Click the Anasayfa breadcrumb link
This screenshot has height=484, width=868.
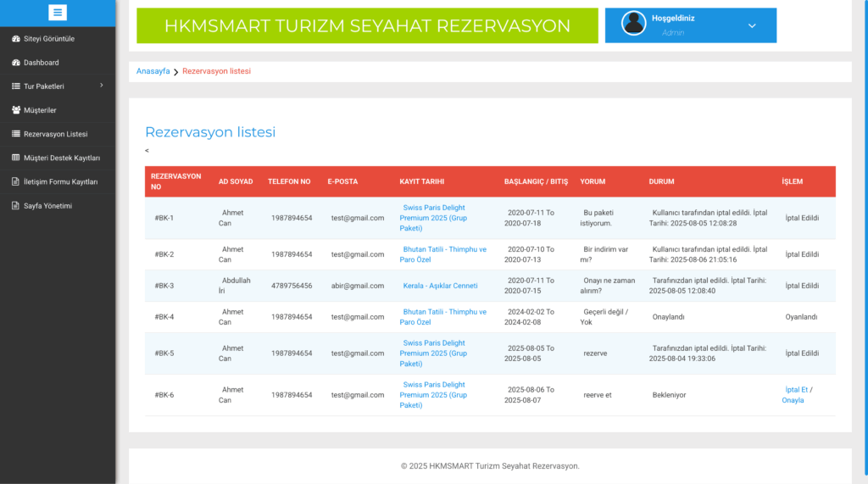(x=153, y=71)
